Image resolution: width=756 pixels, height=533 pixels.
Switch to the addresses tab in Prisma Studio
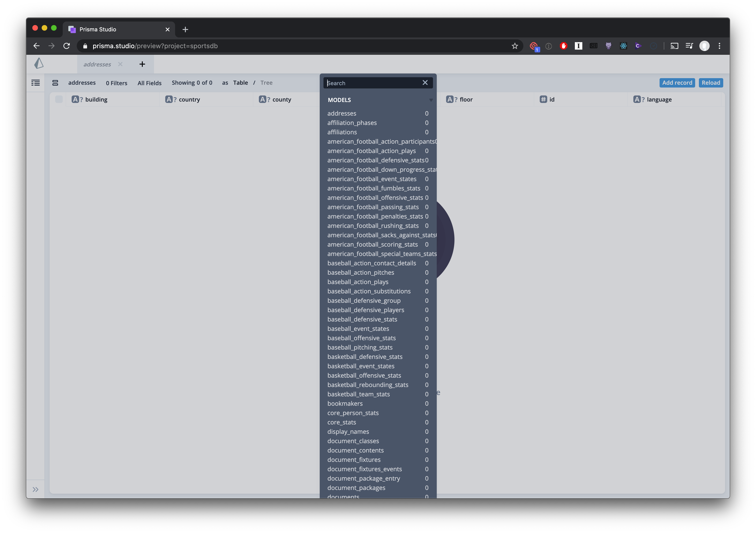pyautogui.click(x=97, y=64)
